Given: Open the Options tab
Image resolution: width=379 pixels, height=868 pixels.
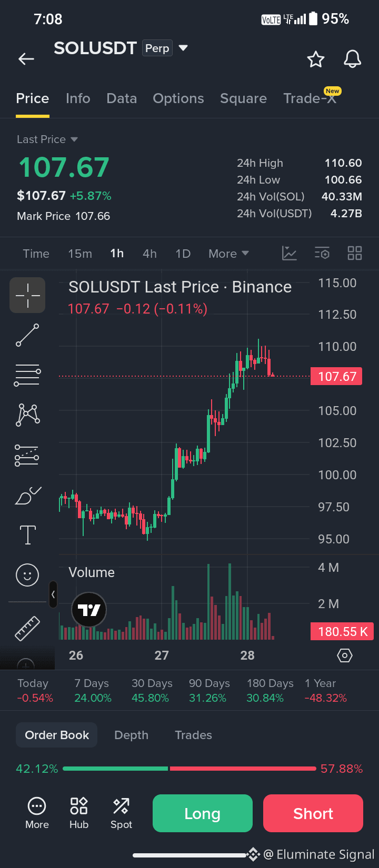Looking at the screenshot, I should click(x=178, y=98).
